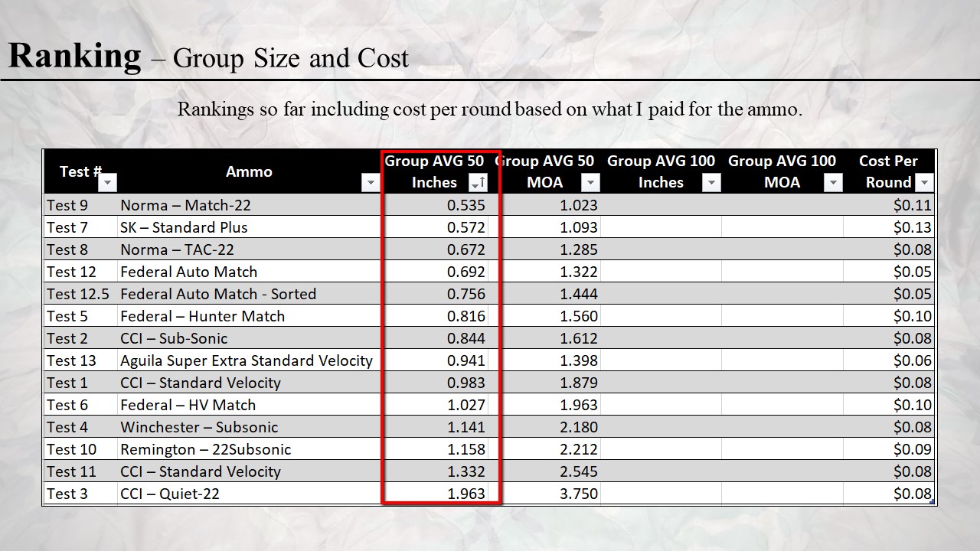Click the 2.180 MOA value
The width and height of the screenshot is (980, 551).
[x=579, y=427]
